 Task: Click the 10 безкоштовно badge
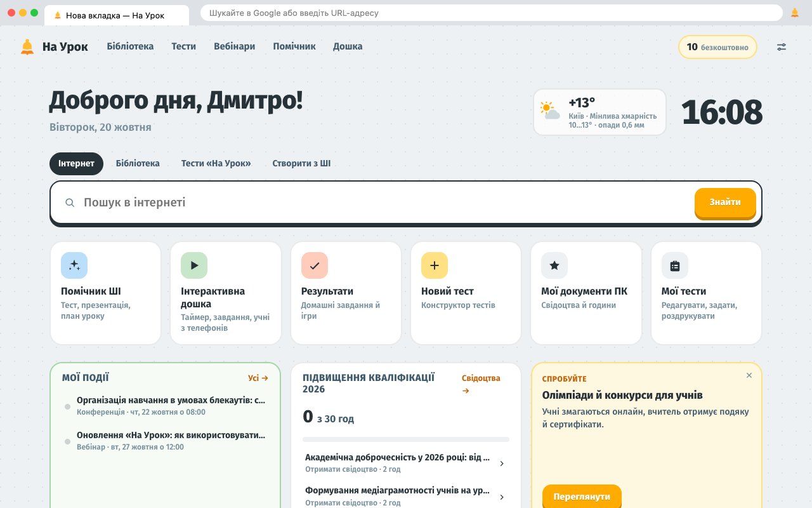coord(717,47)
